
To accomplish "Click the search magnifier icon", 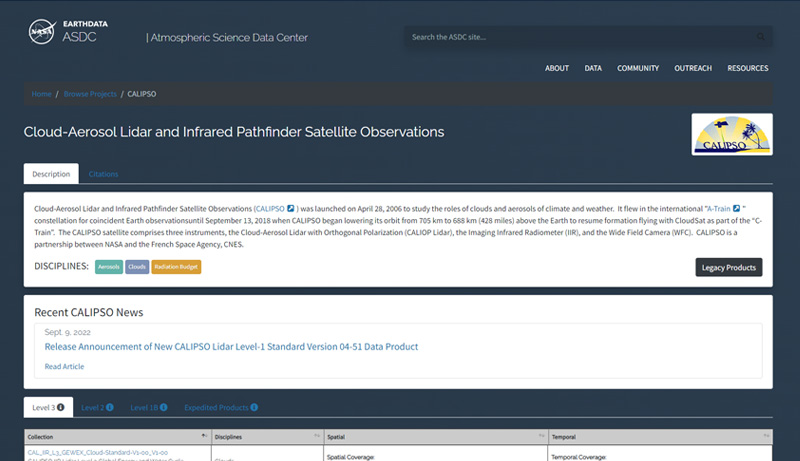I will (760, 37).
